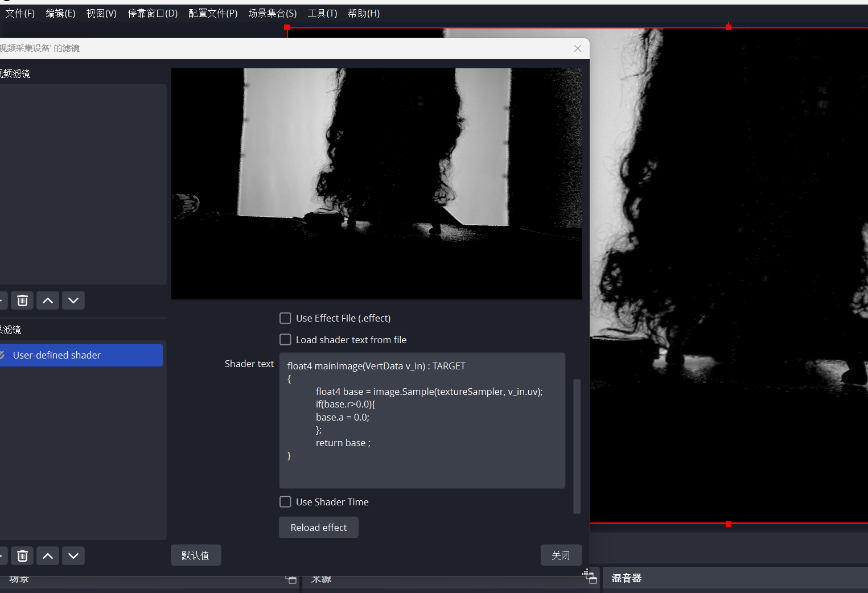
Task: Open the 工具(T) menu
Action: [322, 13]
